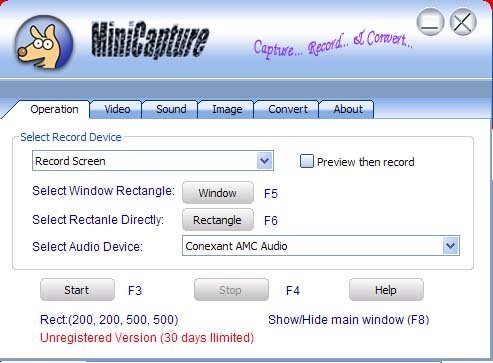This screenshot has height=363, width=493.
Task: Click the F4 shortcut label
Action: (x=293, y=291)
